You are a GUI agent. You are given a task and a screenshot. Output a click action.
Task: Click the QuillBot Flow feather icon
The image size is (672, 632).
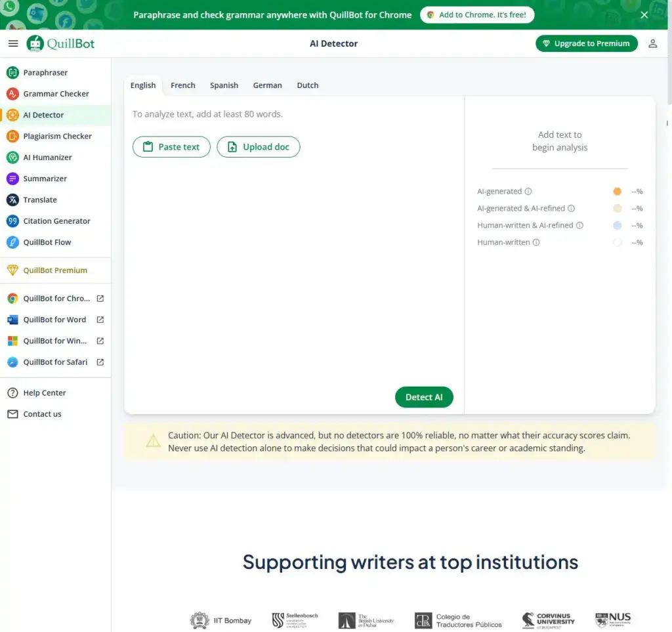click(x=13, y=242)
